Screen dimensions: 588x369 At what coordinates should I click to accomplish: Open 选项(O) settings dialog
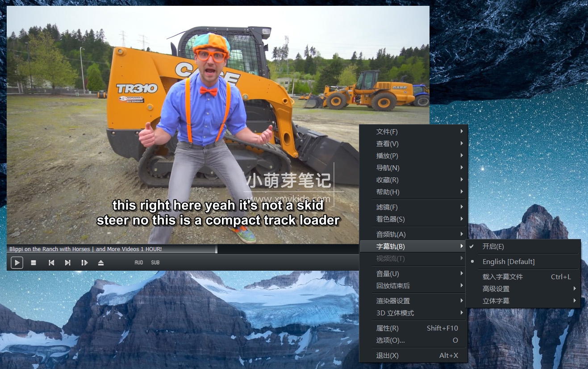390,340
